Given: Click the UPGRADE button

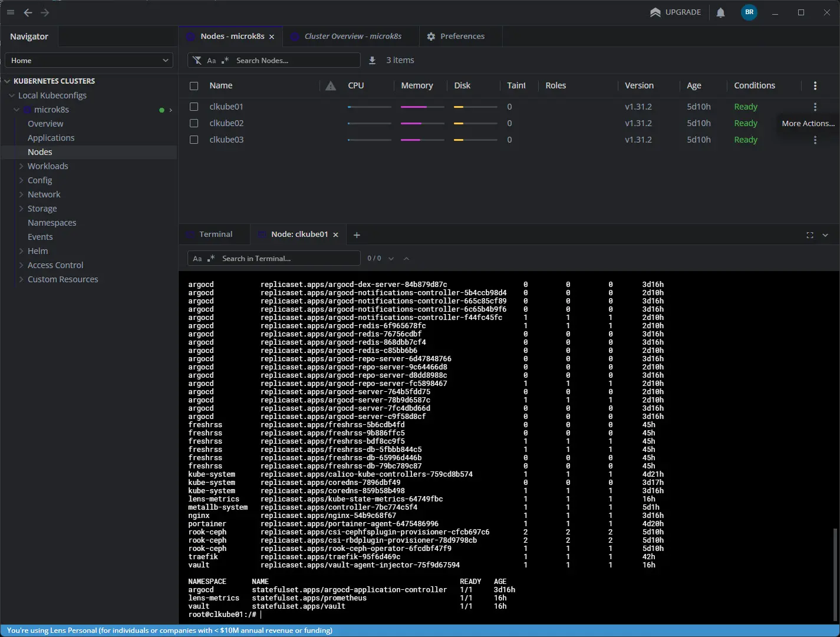Looking at the screenshot, I should (676, 12).
